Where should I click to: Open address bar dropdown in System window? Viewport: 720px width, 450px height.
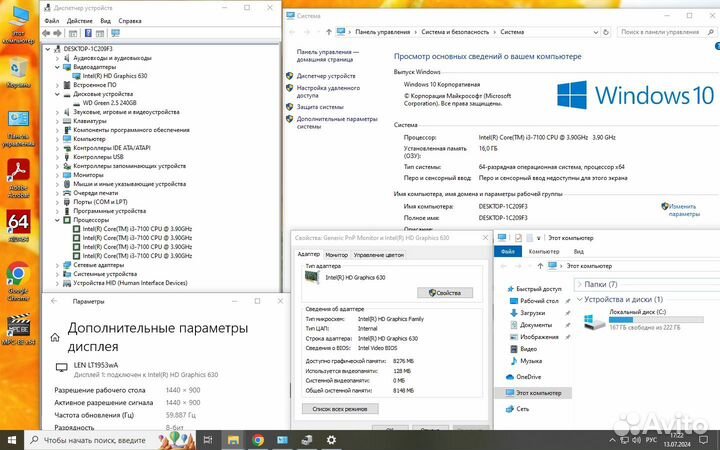[596, 32]
